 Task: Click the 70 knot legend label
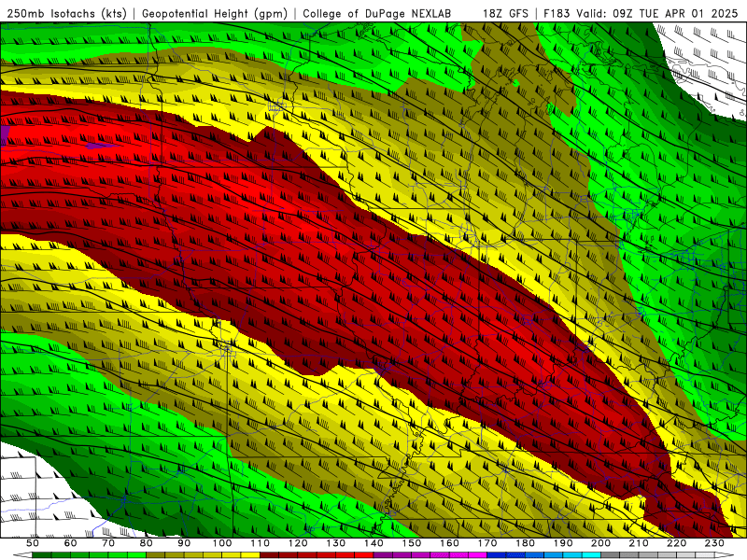click(x=108, y=543)
